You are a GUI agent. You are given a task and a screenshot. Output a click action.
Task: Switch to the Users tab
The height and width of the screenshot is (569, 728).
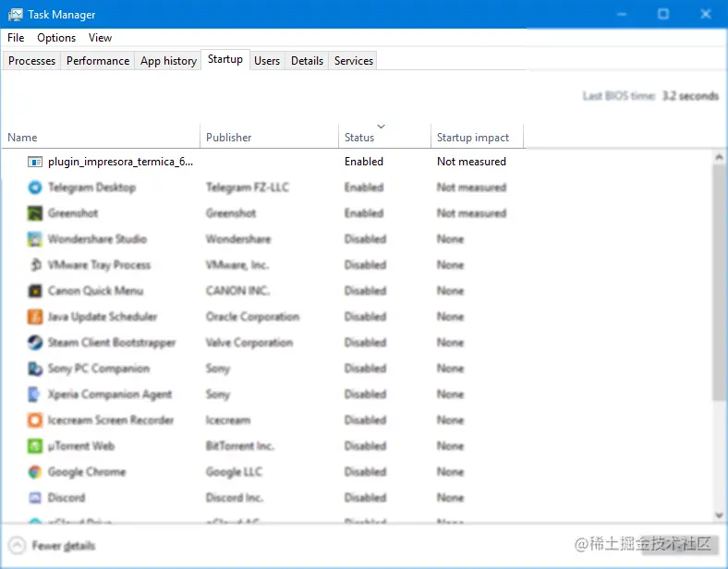267,61
